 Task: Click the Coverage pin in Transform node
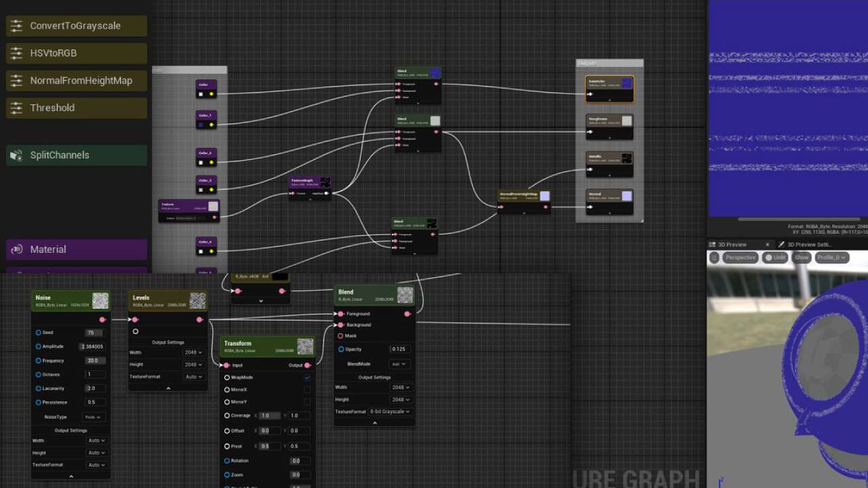click(226, 415)
